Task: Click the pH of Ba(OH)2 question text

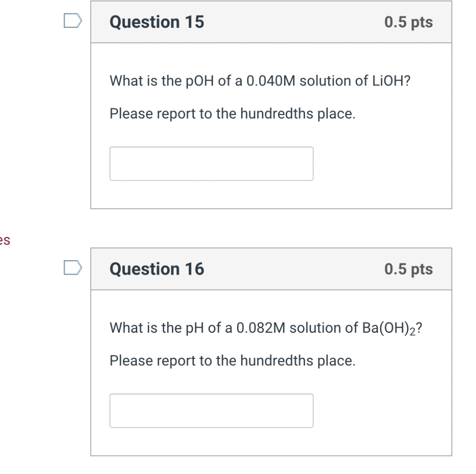Action: pos(266,329)
